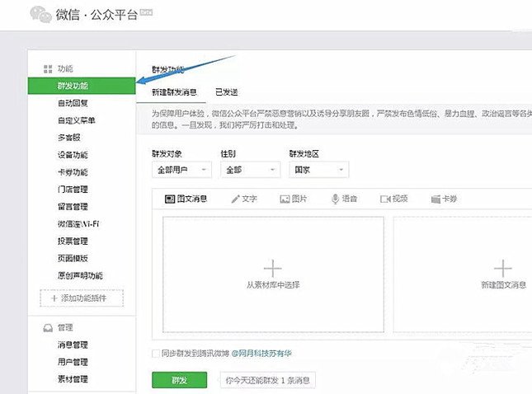Click the green 群发 send button
Screen dimensions: 532x394
pos(180,380)
